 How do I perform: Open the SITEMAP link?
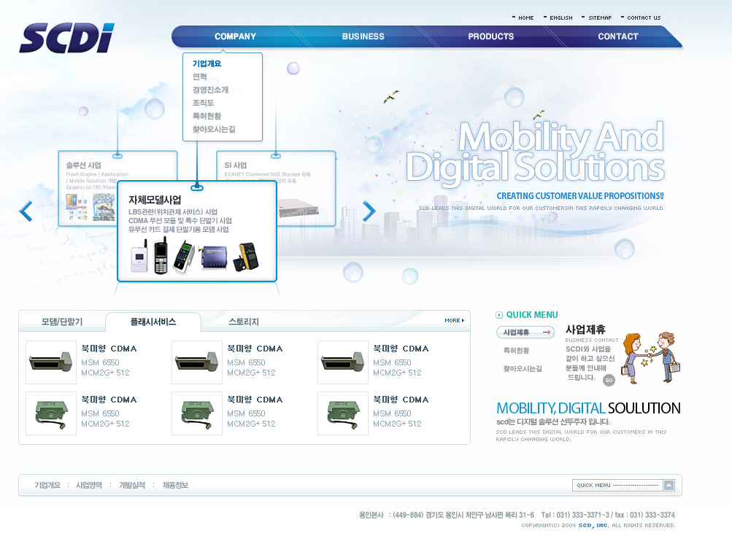599,17
